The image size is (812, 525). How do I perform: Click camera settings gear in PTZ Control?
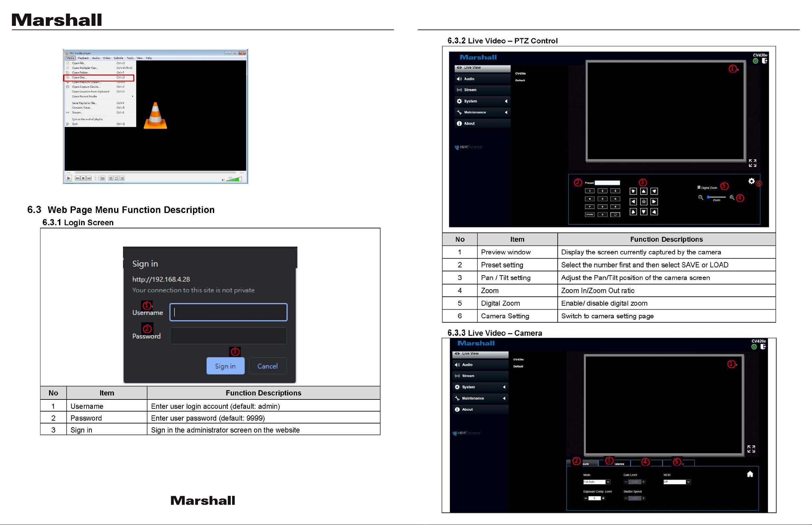pyautogui.click(x=751, y=181)
